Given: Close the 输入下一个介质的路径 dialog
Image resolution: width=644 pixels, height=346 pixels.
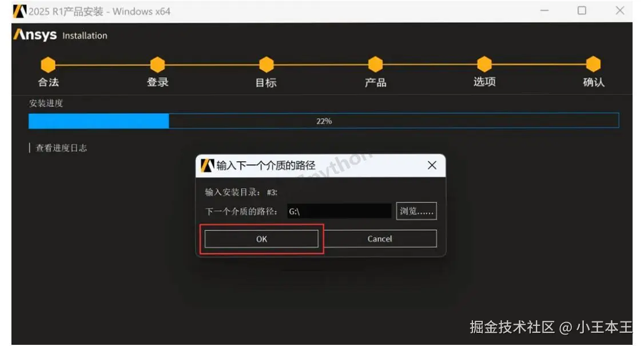Looking at the screenshot, I should point(431,165).
